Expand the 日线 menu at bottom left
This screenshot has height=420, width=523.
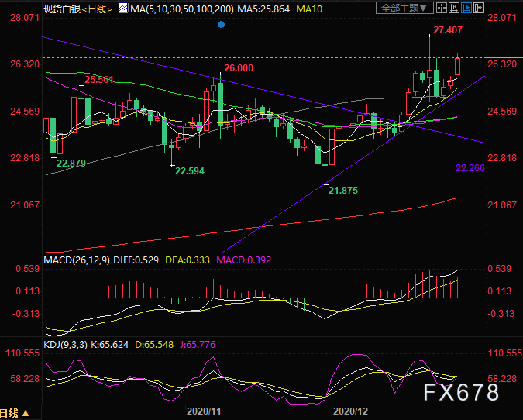(x=15, y=412)
